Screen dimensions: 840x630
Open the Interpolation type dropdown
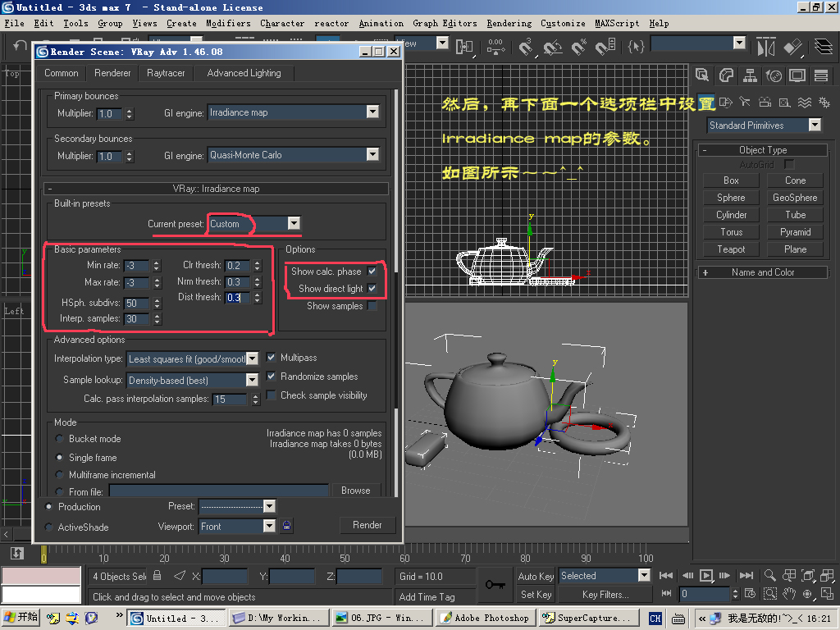tap(253, 359)
